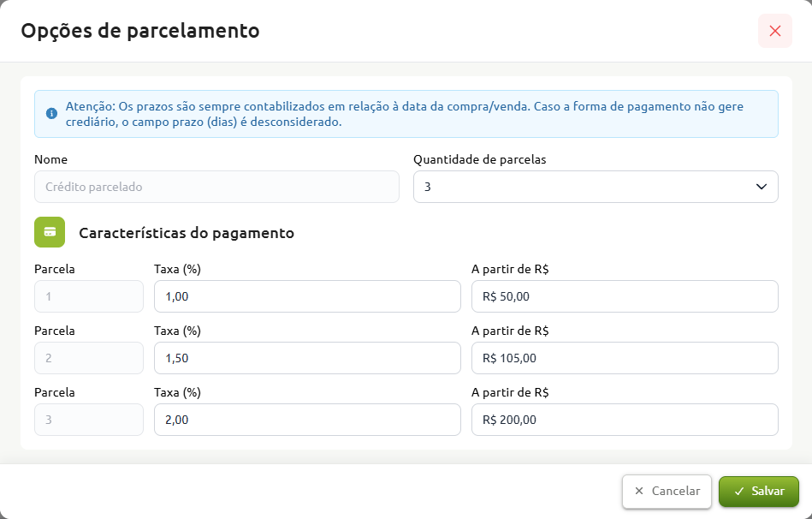Click the Características do pagamento heading

pyautogui.click(x=187, y=233)
